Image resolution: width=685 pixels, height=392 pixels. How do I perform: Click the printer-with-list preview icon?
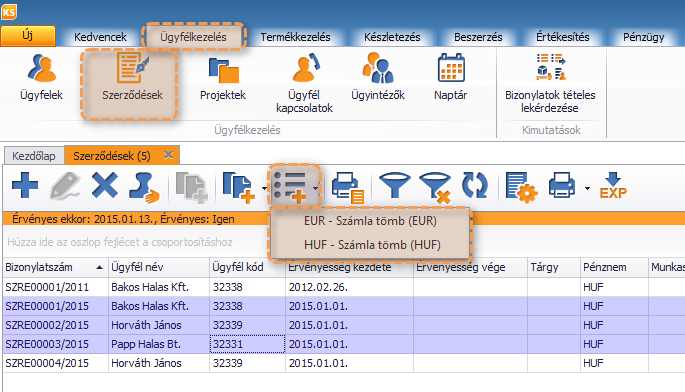tap(348, 188)
